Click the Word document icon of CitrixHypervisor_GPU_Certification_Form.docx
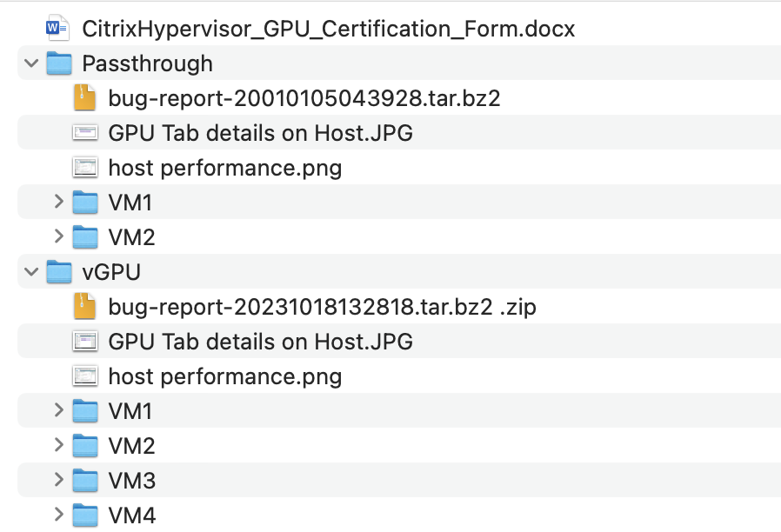The image size is (781, 532). tap(57, 28)
